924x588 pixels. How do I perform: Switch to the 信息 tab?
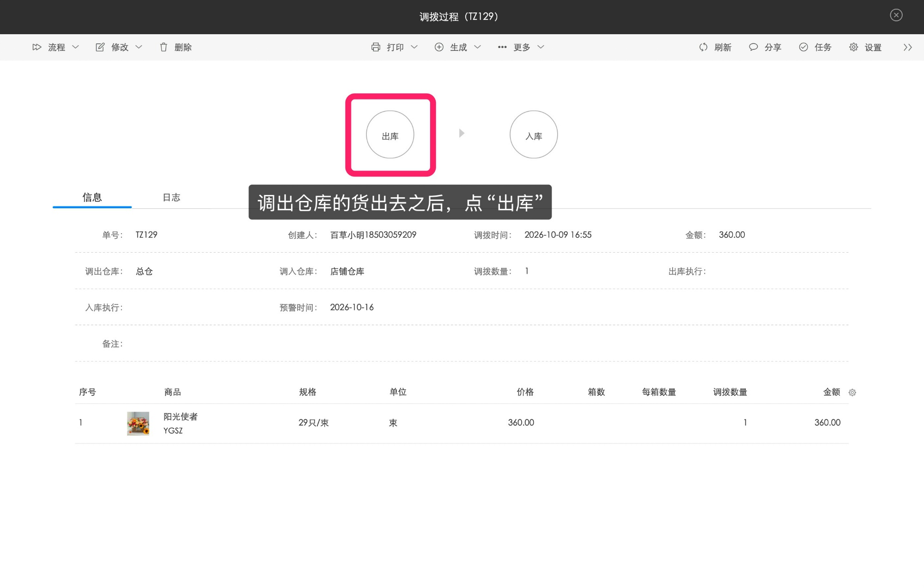[x=92, y=197]
